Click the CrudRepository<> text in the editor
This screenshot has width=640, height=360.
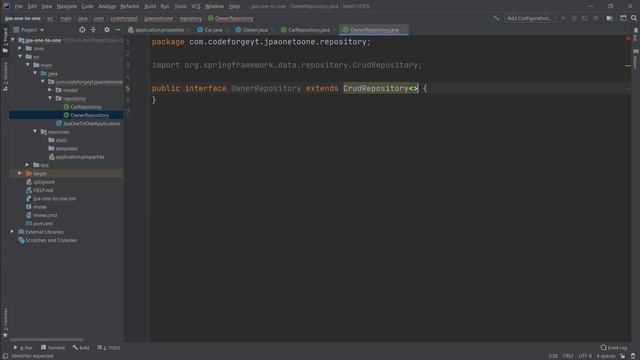(x=380, y=88)
